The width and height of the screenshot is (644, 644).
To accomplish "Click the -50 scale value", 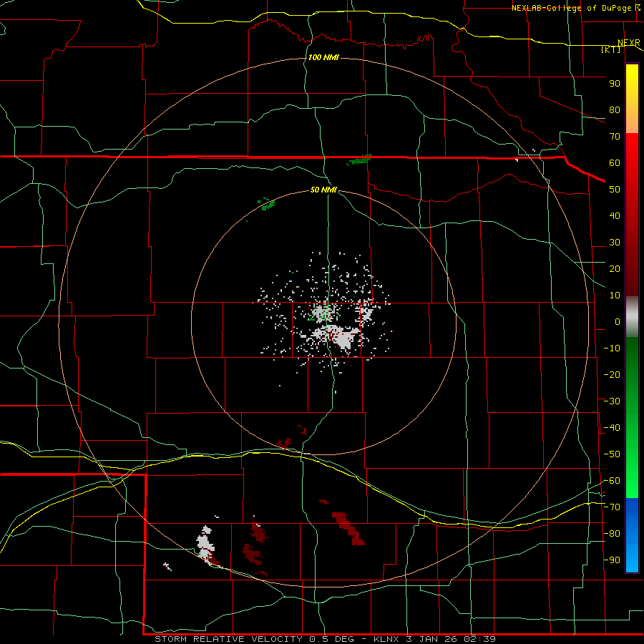I will tap(612, 454).
